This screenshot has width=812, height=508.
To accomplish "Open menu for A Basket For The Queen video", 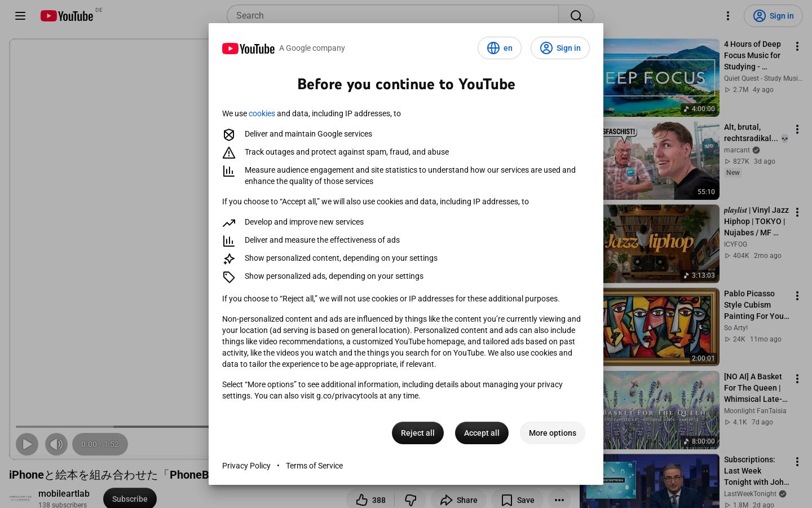I will click(797, 379).
